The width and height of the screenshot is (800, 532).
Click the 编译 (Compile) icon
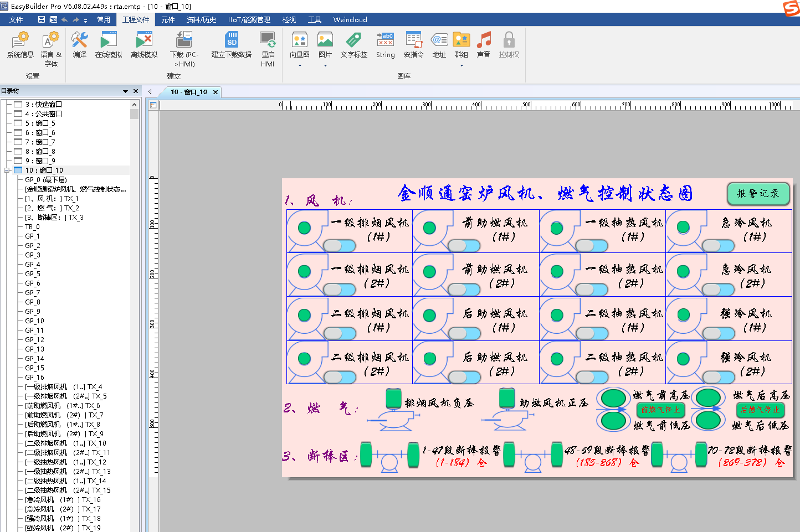point(80,44)
